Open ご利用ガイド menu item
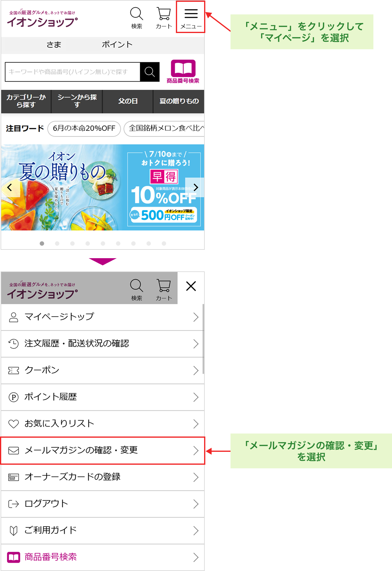392x571 pixels. tap(103, 531)
